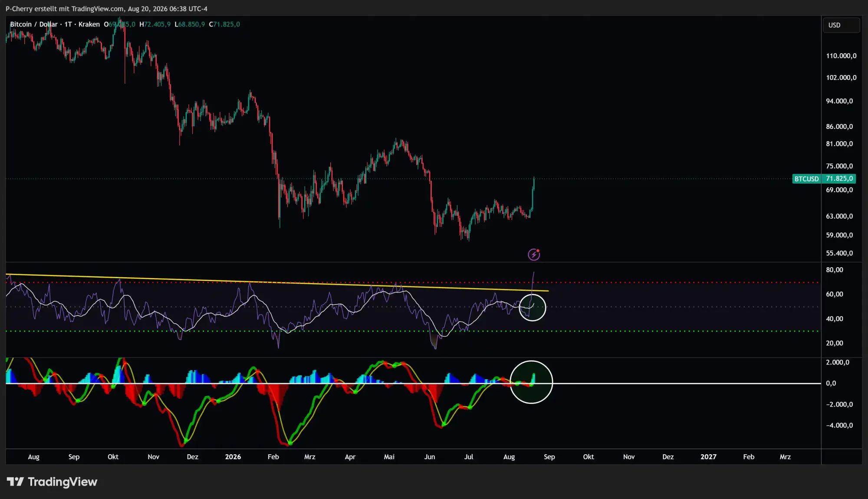Screen dimensions: 868x499
Task: Click the 94.000,0 price axis label
Action: point(839,101)
